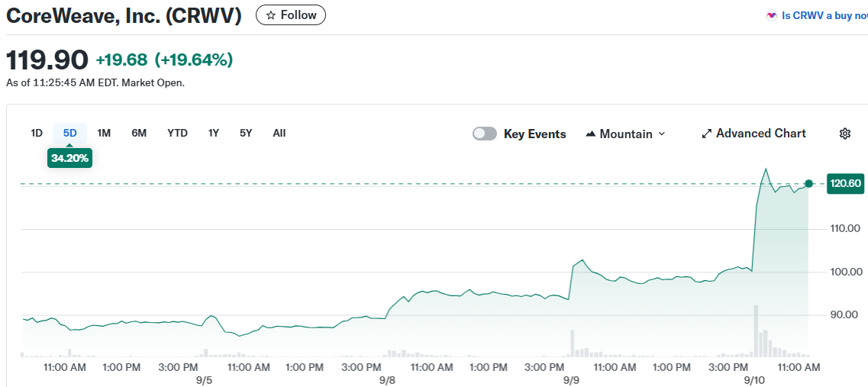Select the 5D time range tab
The height and width of the screenshot is (387, 868).
pos(69,133)
